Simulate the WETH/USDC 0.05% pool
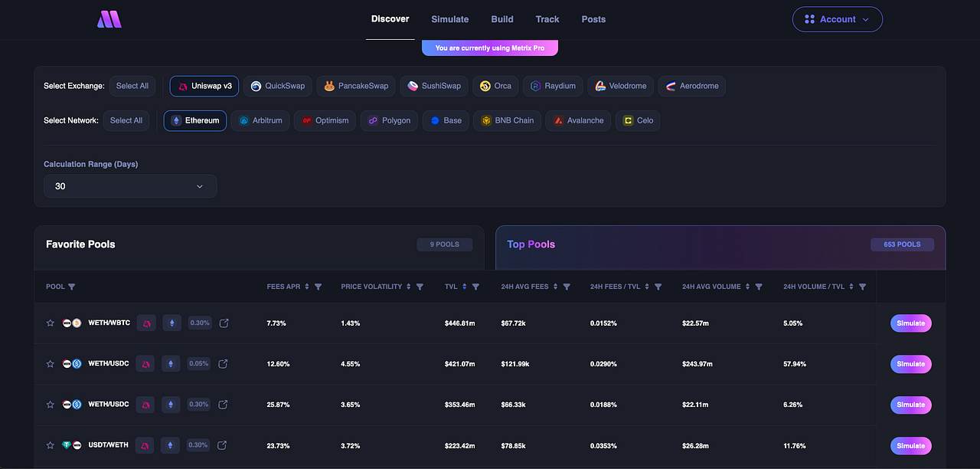 [911, 364]
